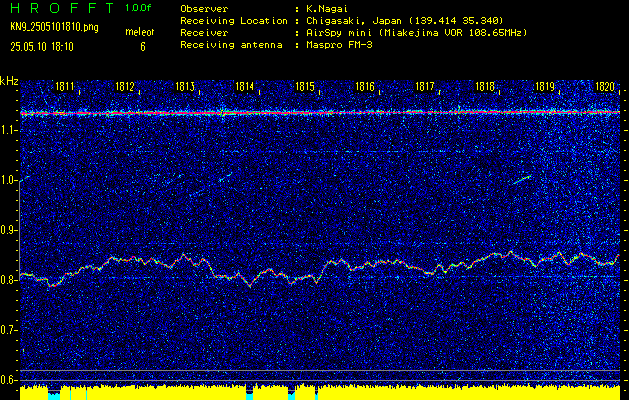Click the AirSpy mini receiver description
Viewport: 629px width, 400px height.
pyautogui.click(x=417, y=32)
